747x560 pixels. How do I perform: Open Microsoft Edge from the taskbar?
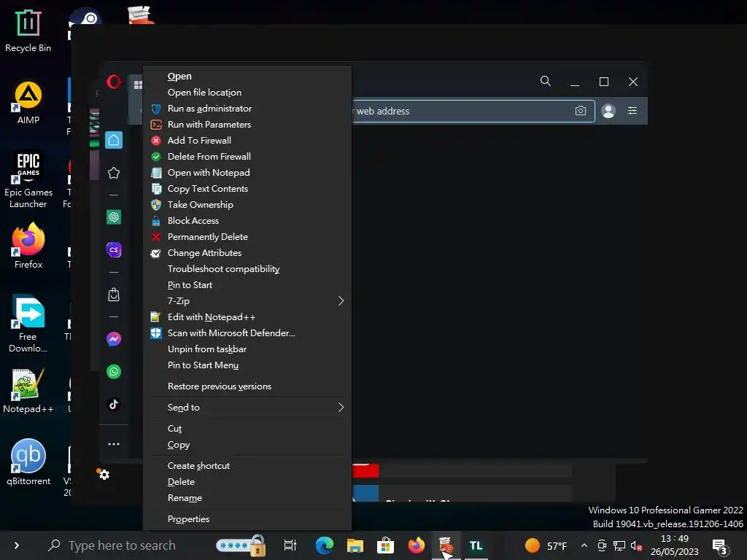(x=325, y=545)
